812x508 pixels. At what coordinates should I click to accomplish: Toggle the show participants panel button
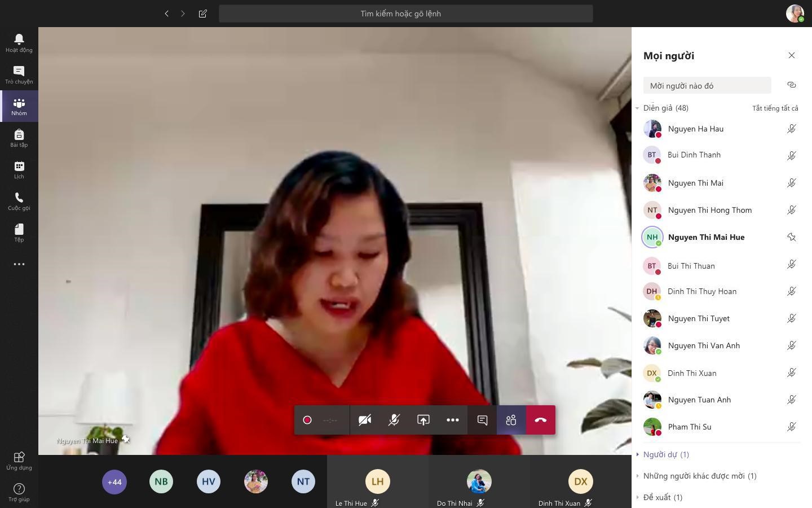pyautogui.click(x=511, y=420)
